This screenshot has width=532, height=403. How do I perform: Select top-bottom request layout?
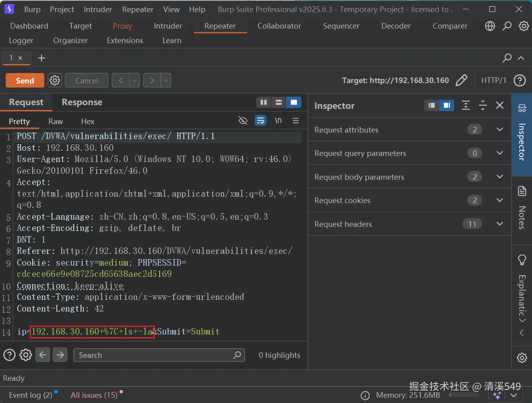point(278,102)
